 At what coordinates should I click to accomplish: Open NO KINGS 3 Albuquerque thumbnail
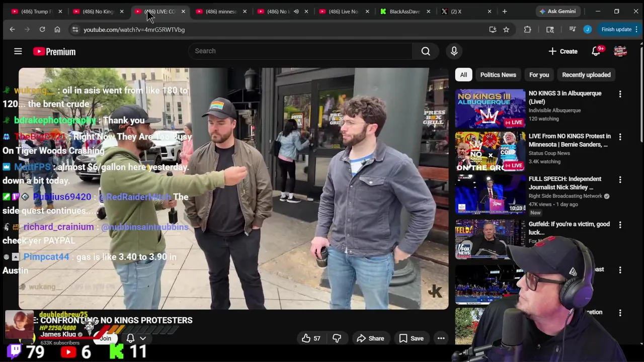click(490, 109)
